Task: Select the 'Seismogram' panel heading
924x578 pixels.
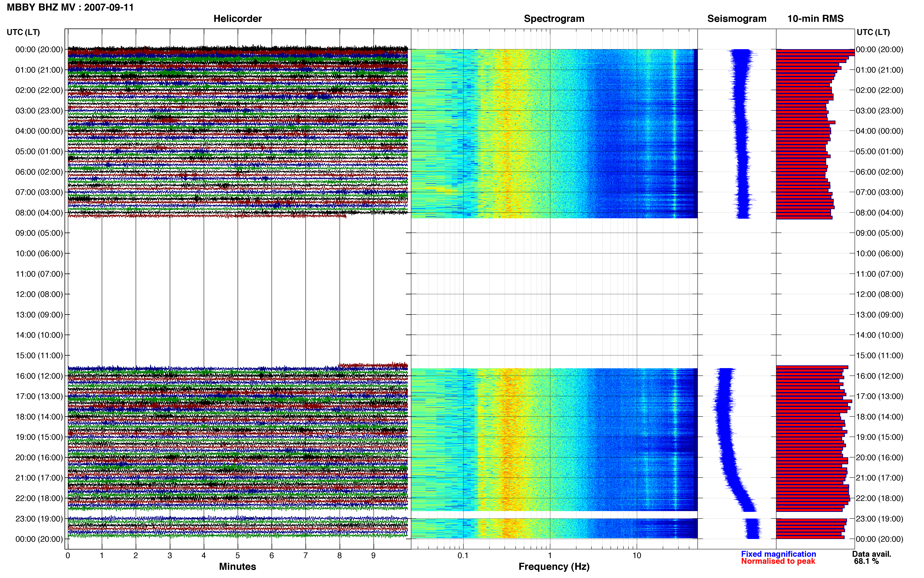Action: click(x=736, y=19)
